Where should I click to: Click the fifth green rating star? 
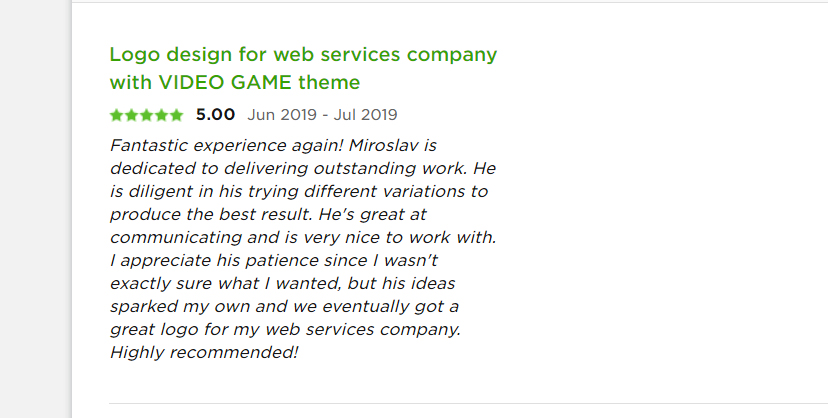click(x=176, y=115)
